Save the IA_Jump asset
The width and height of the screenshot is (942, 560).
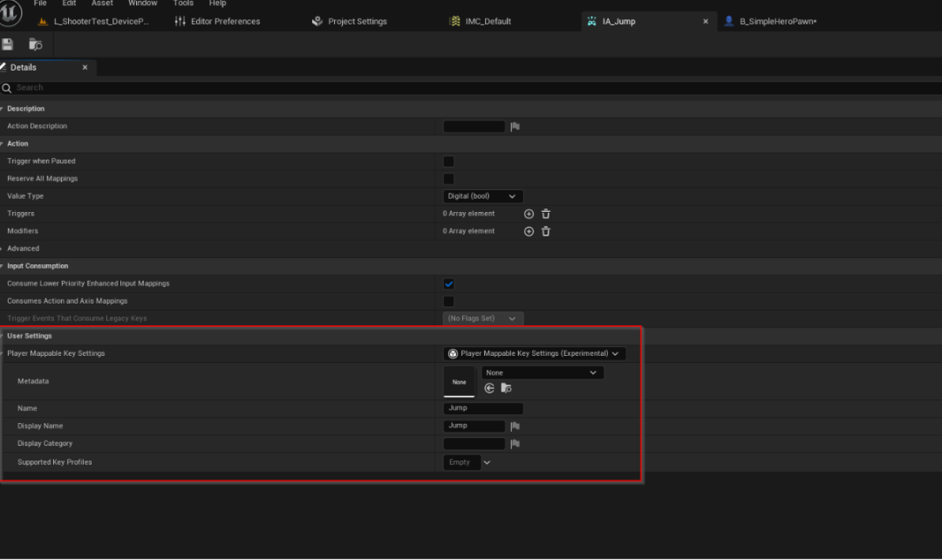pos(7,44)
